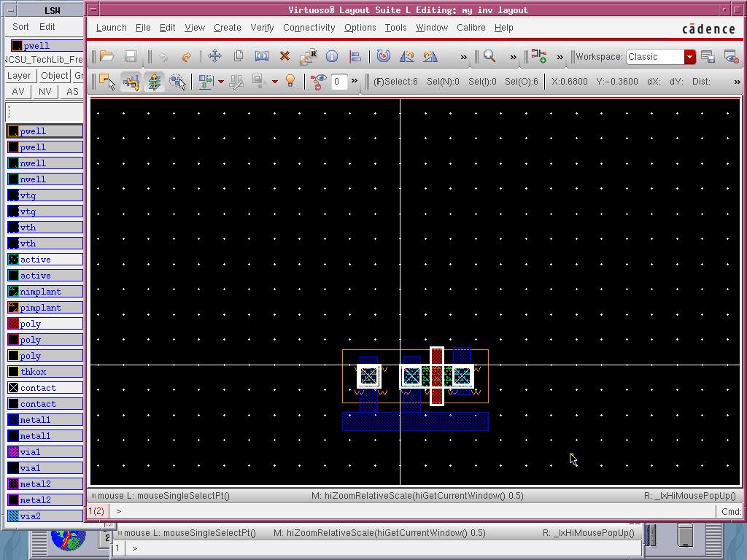The image size is (747, 560).
Task: Toggle AS all-selectable in LSW
Action: click(x=72, y=92)
